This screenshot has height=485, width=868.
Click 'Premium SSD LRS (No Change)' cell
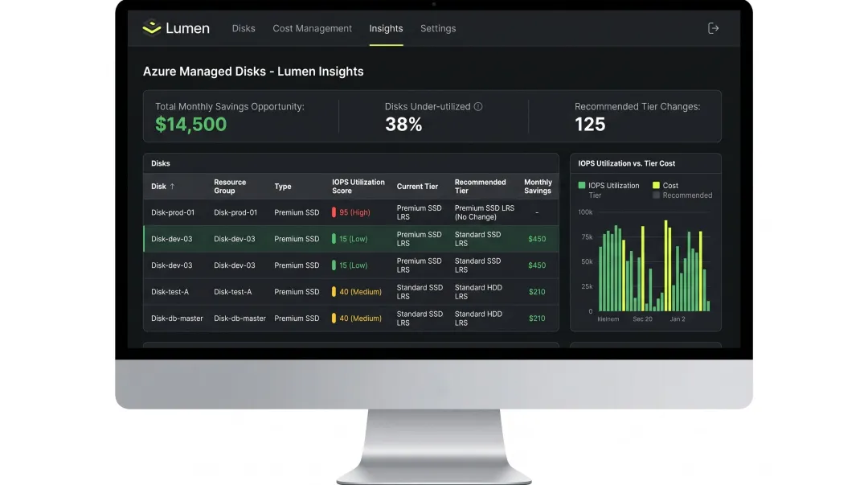coord(485,212)
